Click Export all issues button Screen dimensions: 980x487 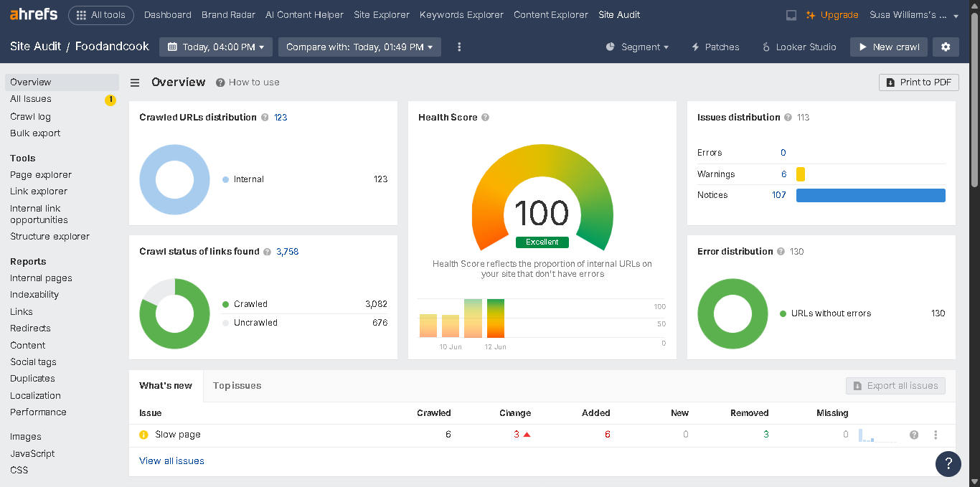[x=895, y=386]
